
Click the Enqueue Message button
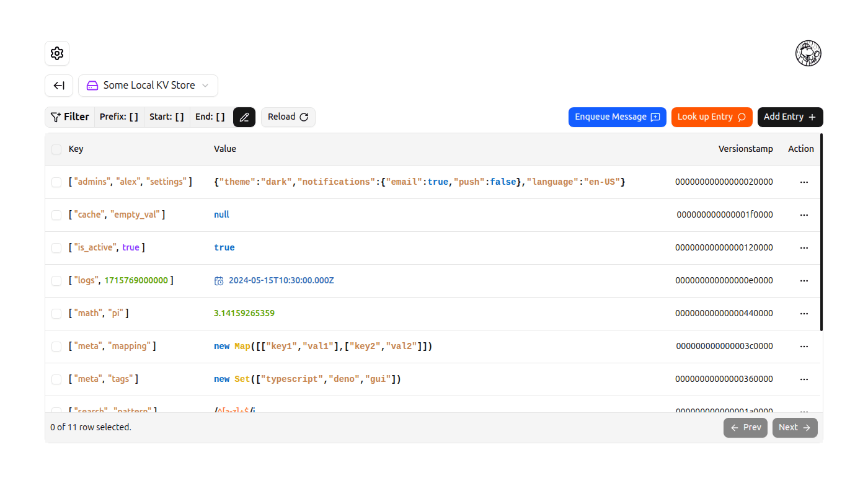coord(617,117)
